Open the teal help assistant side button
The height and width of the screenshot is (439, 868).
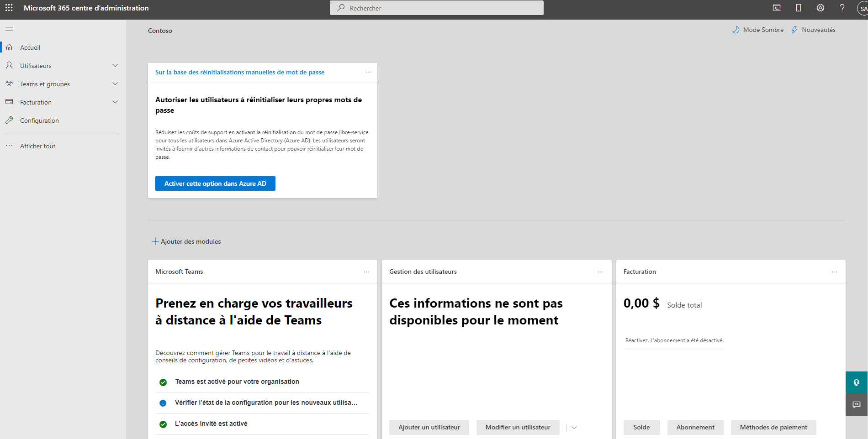coord(857,382)
